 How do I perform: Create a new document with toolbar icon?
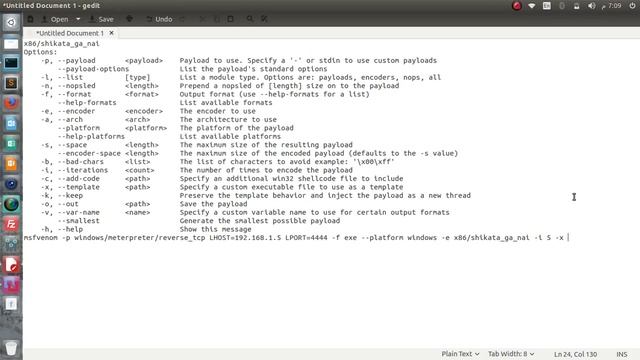pos(31,19)
